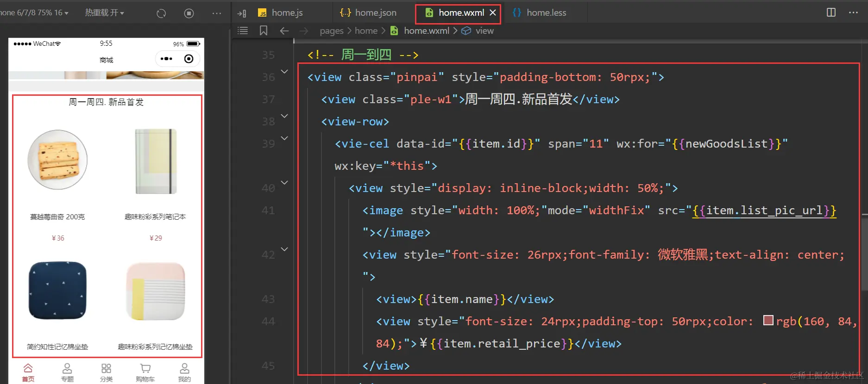This screenshot has width=868, height=384.
Task: Switch to the home.less tab
Action: tap(546, 13)
